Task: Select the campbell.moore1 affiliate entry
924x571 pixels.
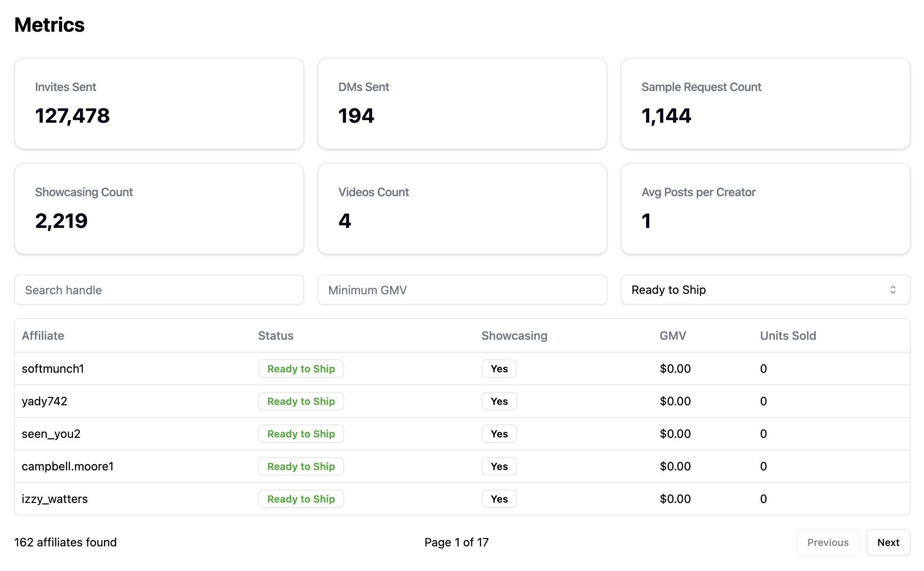Action: point(68,466)
